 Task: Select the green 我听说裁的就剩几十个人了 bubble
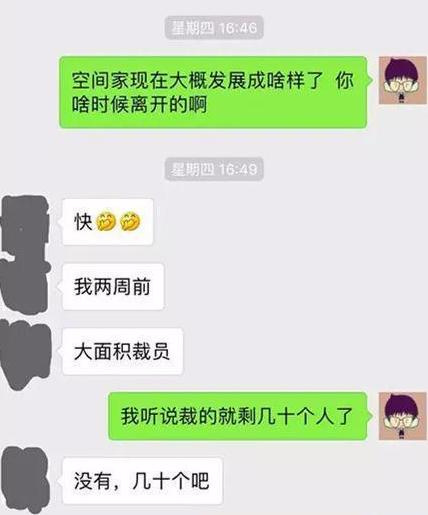(239, 416)
